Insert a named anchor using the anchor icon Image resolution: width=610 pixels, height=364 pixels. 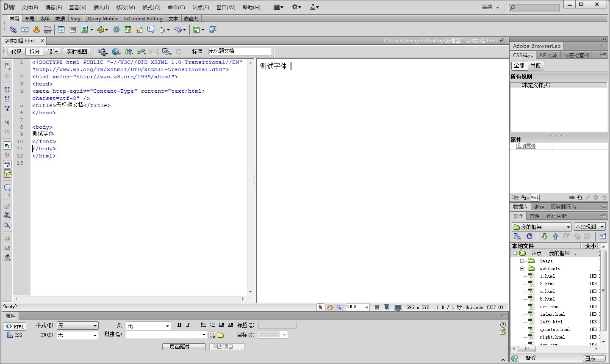tap(36, 30)
